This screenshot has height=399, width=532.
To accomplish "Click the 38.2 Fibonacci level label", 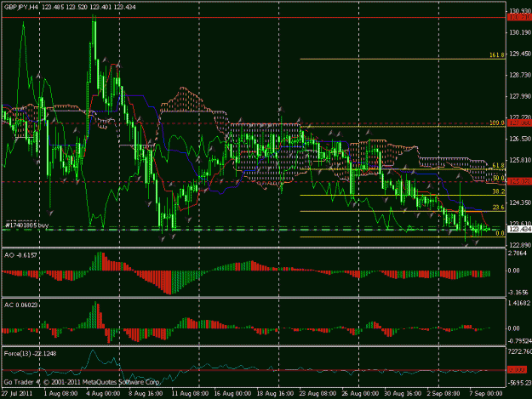I will click(x=498, y=191).
